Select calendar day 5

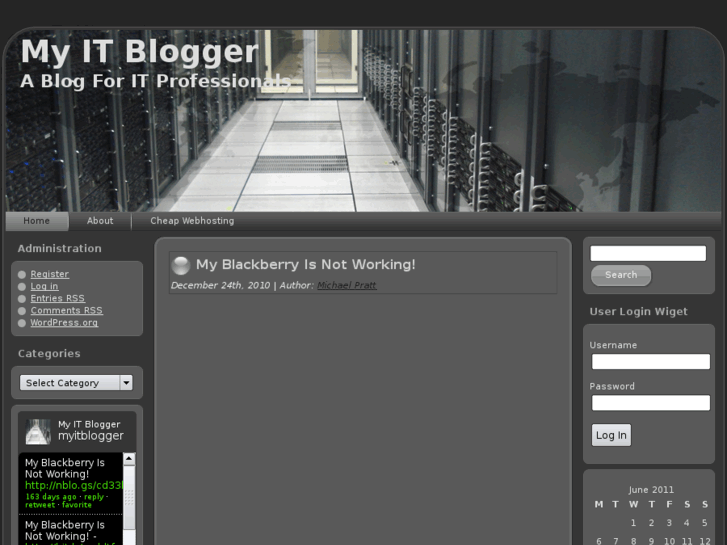pyautogui.click(x=704, y=523)
